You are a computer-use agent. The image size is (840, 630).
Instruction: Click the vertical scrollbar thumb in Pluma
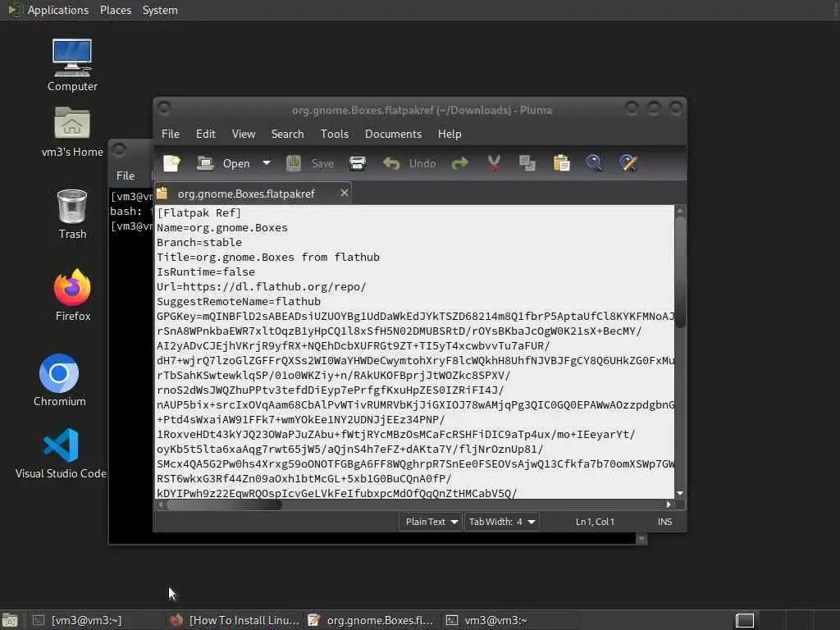680,272
